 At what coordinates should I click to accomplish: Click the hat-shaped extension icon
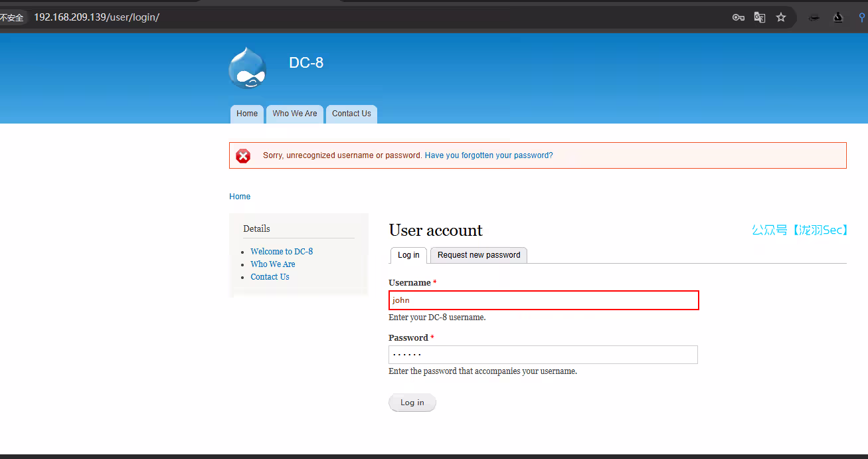[x=814, y=18]
